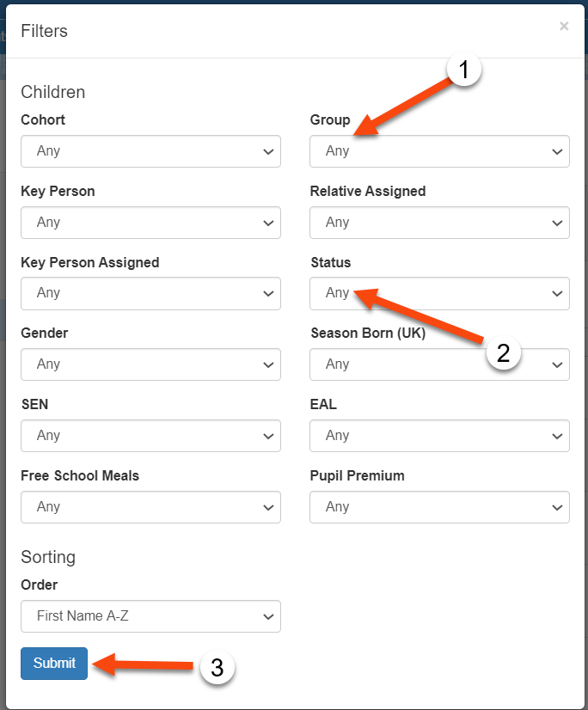
Task: Close the Filters dialog with the X
Action: click(564, 27)
